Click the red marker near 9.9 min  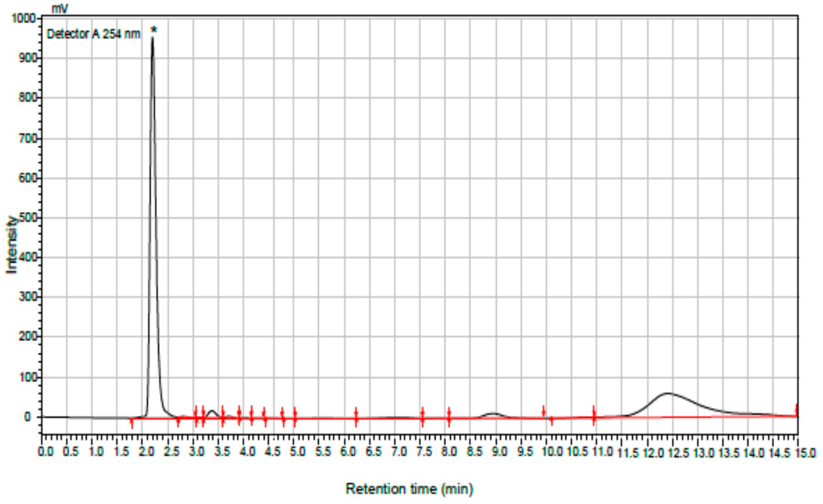[x=543, y=411]
